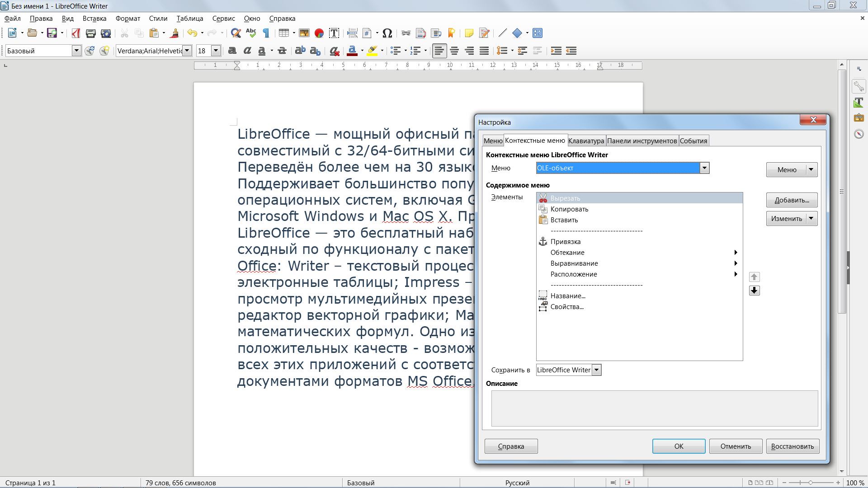Click the Save document icon
The width and height of the screenshot is (868, 488).
(52, 33)
